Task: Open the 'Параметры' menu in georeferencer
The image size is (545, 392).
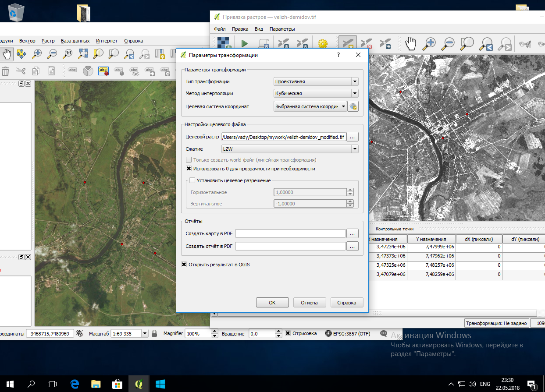Action: point(282,29)
